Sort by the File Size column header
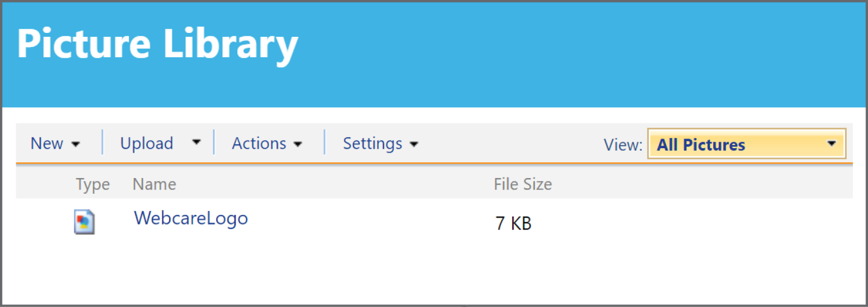868x307 pixels. [x=523, y=184]
